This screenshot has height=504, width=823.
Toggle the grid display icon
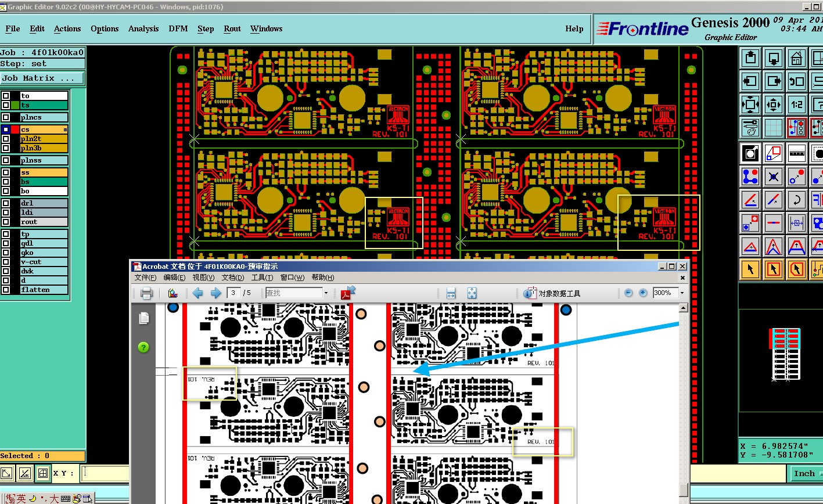pos(774,128)
